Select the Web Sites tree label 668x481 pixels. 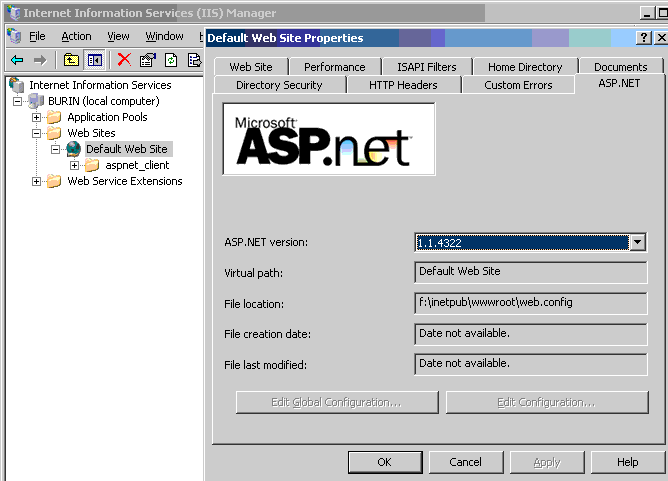[91, 133]
